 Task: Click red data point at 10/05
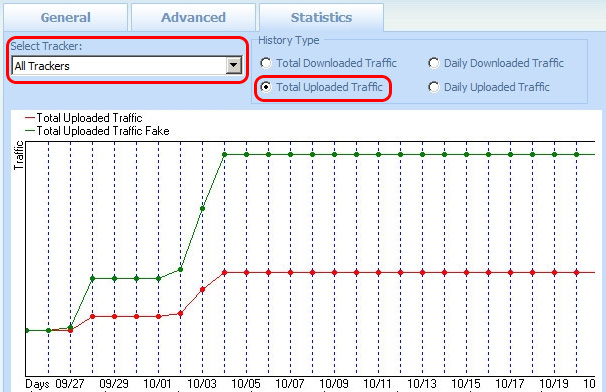click(246, 273)
